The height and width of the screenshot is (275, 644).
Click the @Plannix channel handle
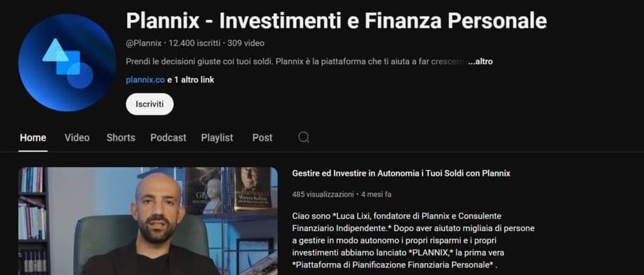[x=144, y=43]
